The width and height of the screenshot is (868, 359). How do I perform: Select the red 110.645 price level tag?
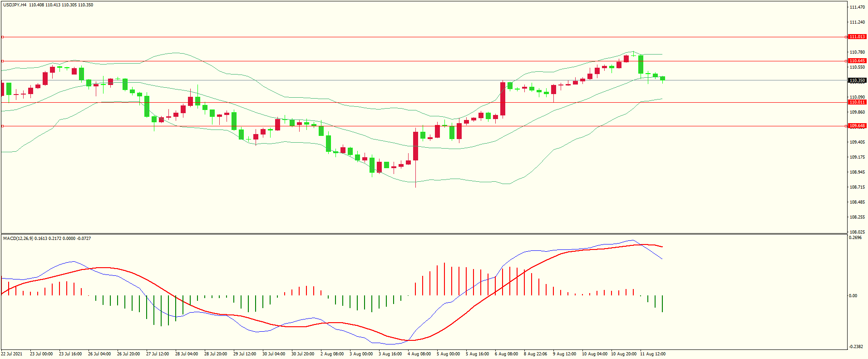[857, 61]
